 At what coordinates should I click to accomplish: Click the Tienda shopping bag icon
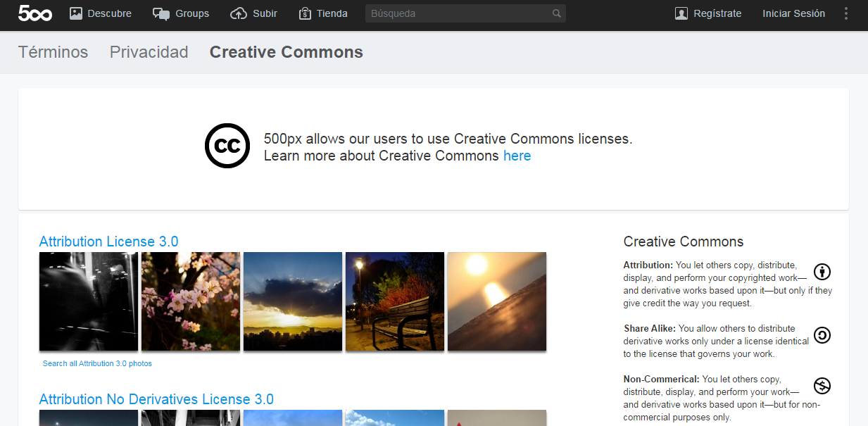tap(306, 13)
